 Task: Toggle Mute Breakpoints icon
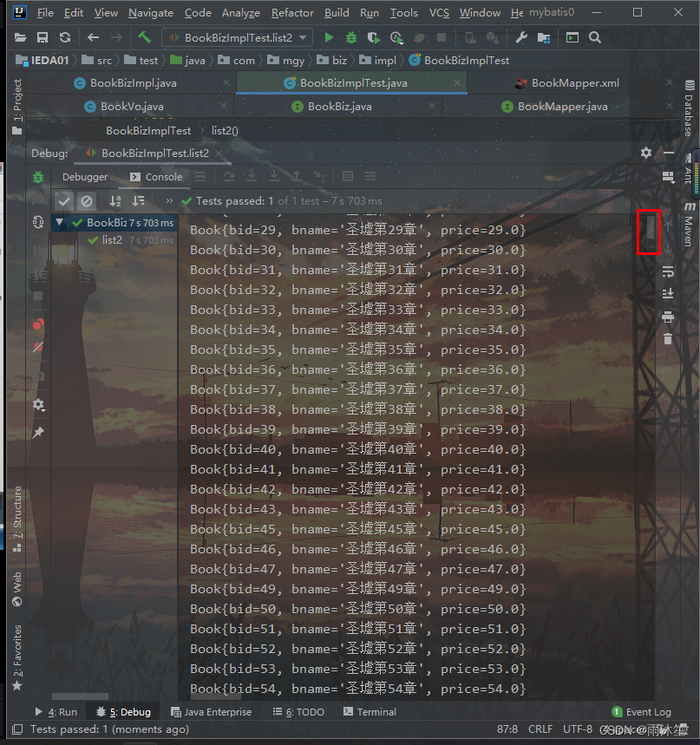(x=38, y=347)
